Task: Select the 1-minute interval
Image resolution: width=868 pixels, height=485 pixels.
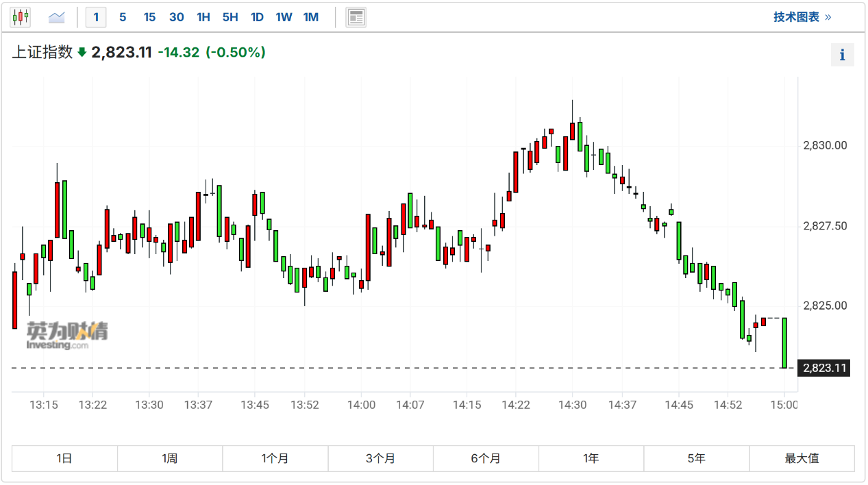Action: click(x=96, y=17)
